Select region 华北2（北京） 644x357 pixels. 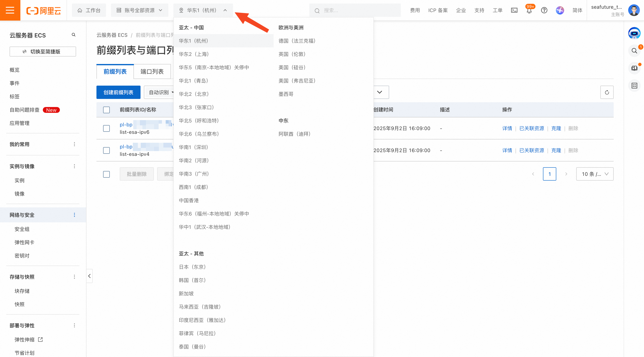point(194,94)
